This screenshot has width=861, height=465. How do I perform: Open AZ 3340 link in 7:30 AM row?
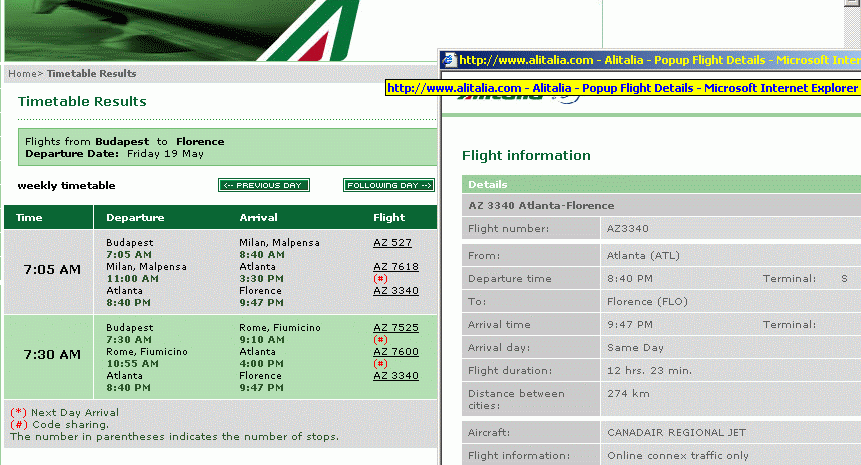pyautogui.click(x=396, y=376)
